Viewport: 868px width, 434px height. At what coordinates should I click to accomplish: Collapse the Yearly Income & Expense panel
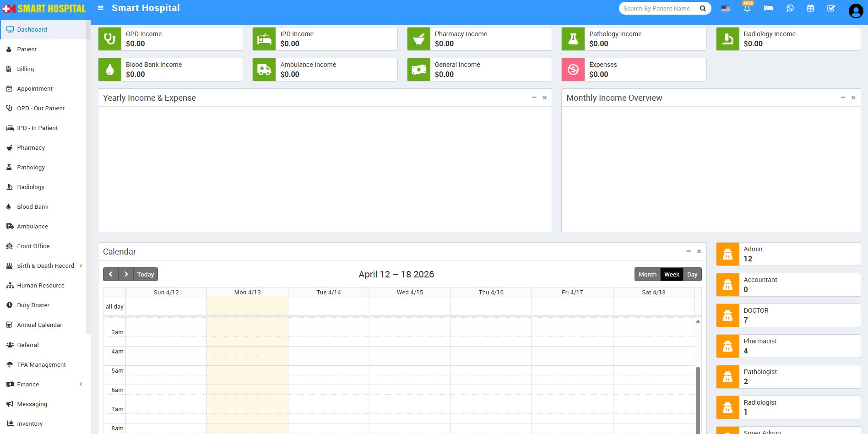(x=534, y=98)
